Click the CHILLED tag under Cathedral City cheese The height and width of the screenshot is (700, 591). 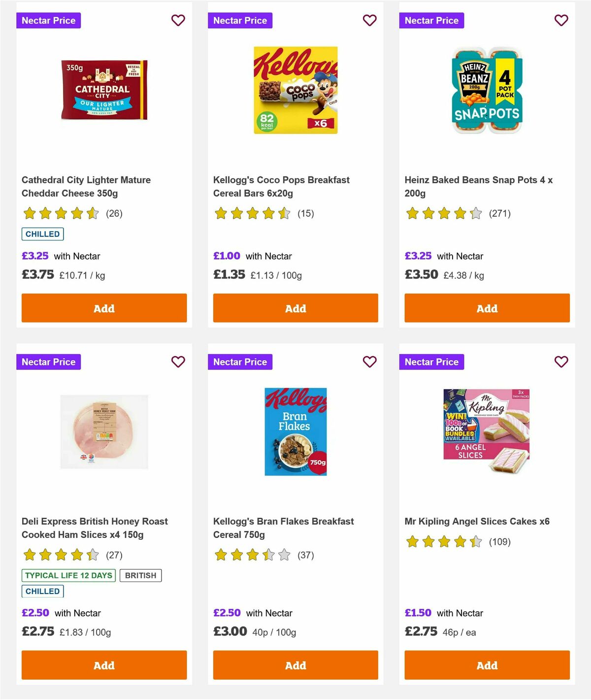[42, 233]
